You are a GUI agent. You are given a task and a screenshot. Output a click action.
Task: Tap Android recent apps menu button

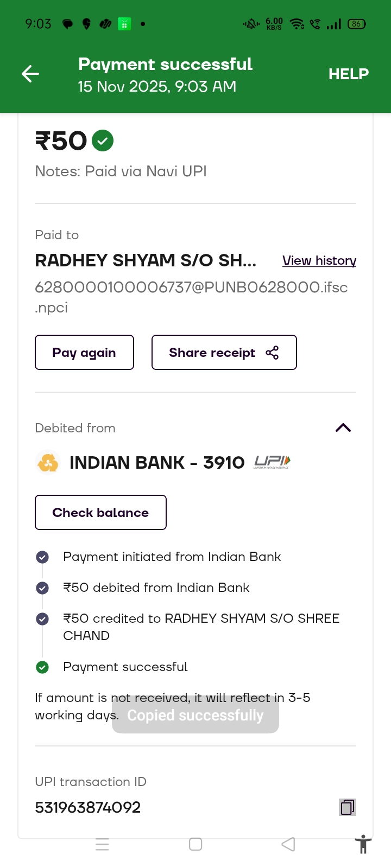102,844
